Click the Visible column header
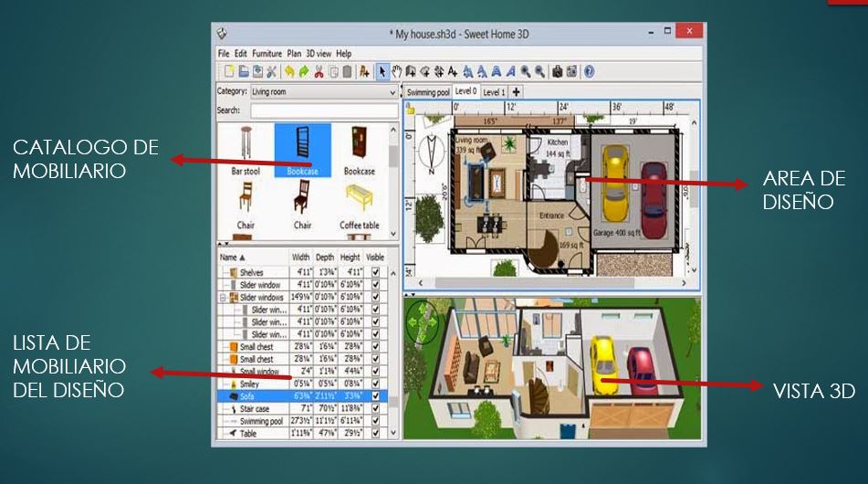The width and height of the screenshot is (868, 484). [x=375, y=258]
